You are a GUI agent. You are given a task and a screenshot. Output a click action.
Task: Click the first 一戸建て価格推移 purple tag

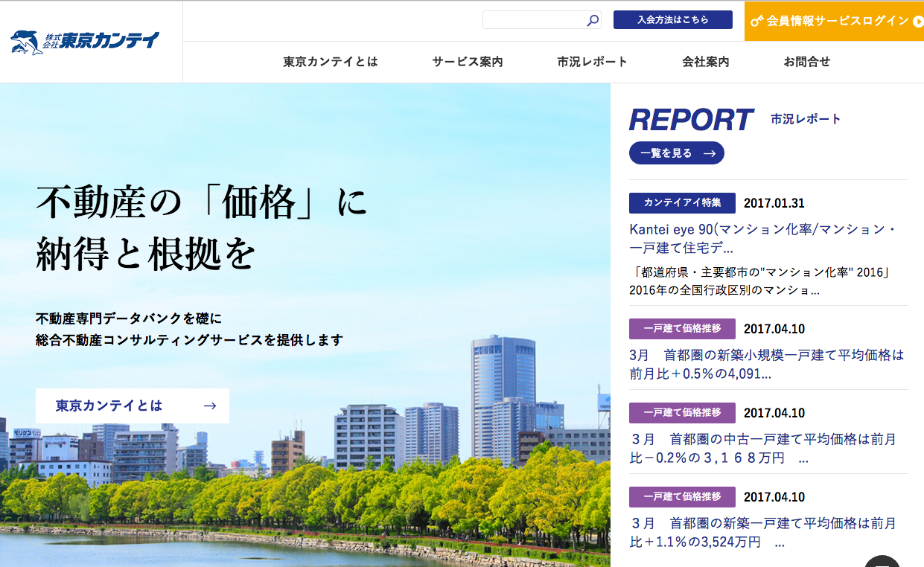pyautogui.click(x=682, y=328)
